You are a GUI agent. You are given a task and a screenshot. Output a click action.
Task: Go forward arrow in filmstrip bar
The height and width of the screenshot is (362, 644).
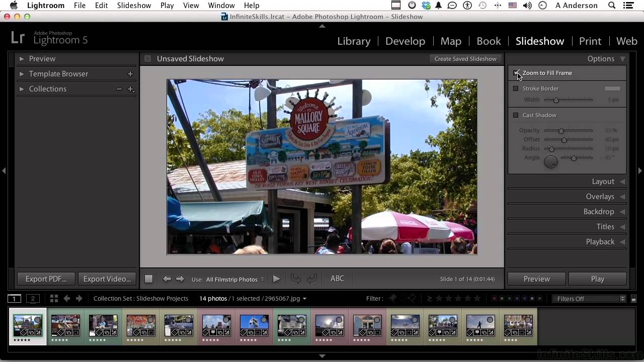click(x=78, y=299)
